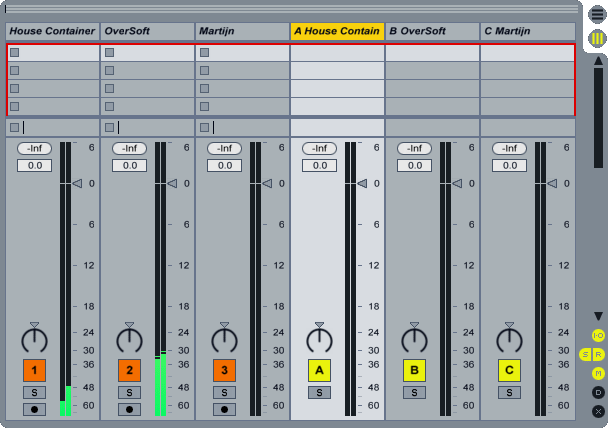Toggle Returns section with yellow R selector
This screenshot has height=428, width=608.
[598, 354]
